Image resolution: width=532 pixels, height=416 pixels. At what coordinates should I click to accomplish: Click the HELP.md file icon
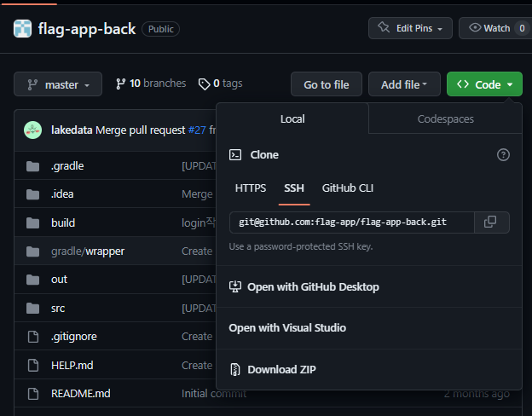click(33, 365)
